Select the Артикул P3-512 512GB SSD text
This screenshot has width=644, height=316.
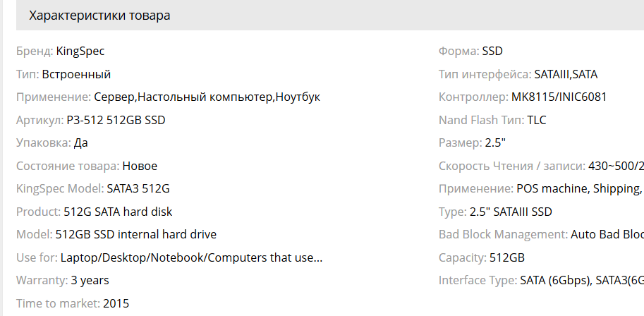pos(116,120)
